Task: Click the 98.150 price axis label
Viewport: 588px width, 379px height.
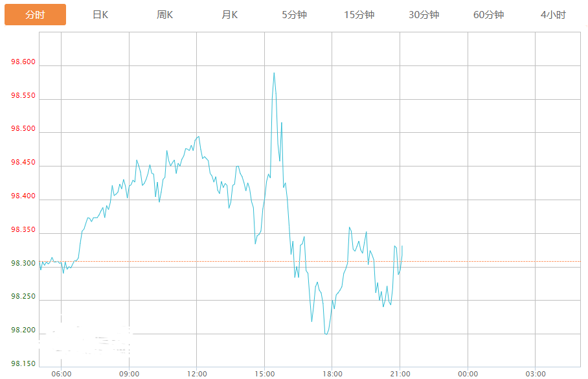Action: tap(23, 364)
